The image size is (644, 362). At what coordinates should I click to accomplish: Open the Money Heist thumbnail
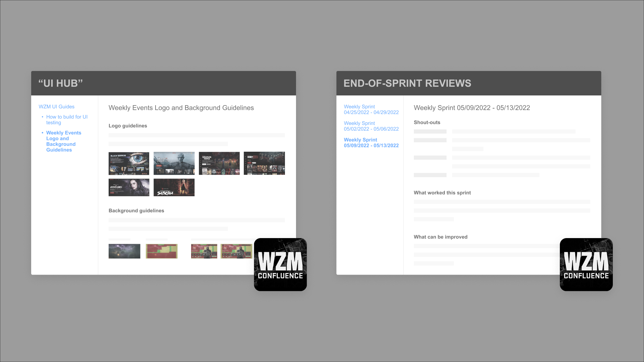pos(264,163)
